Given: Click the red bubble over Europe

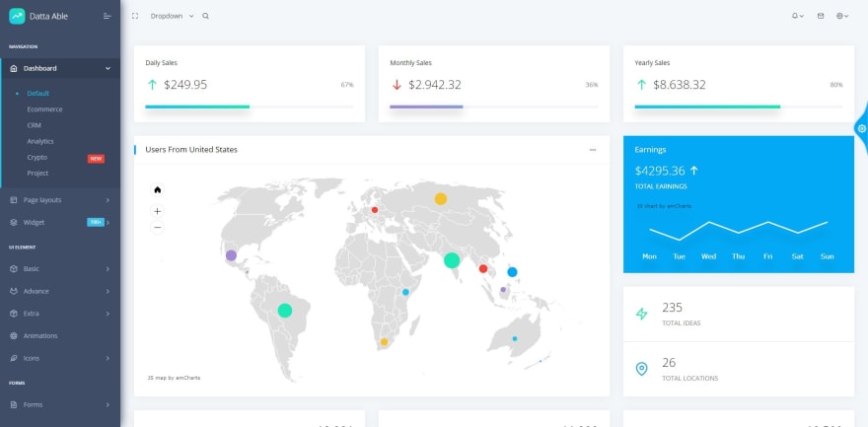Looking at the screenshot, I should (375, 210).
